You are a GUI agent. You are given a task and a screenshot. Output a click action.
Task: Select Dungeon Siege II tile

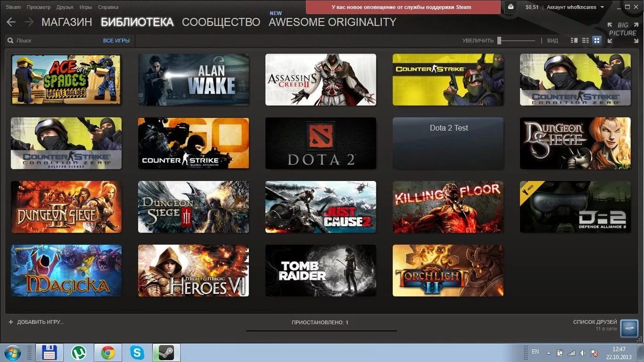(x=66, y=207)
